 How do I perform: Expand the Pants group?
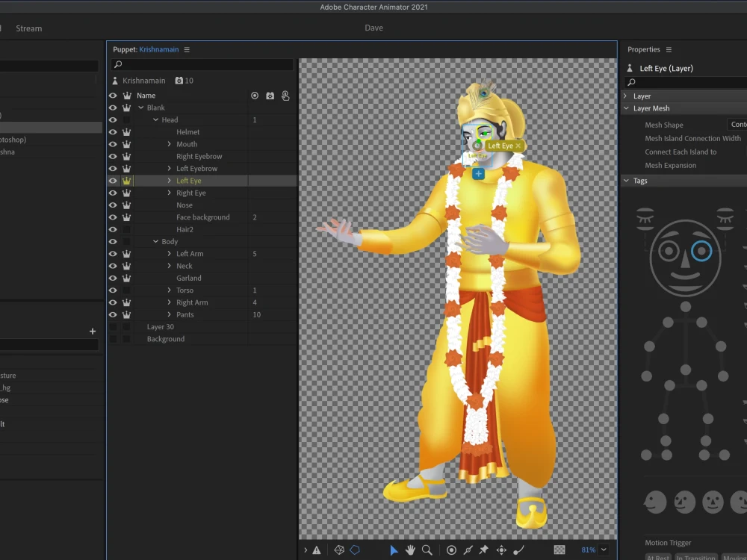(169, 314)
